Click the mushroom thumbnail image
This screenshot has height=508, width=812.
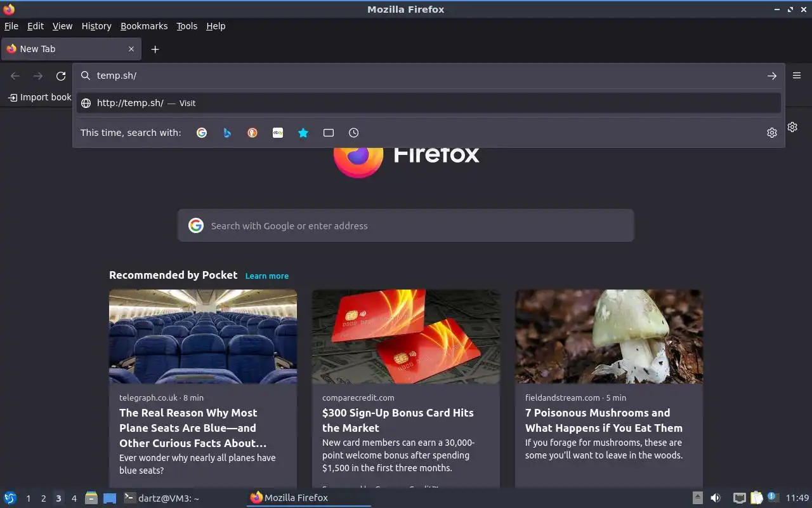click(609, 337)
